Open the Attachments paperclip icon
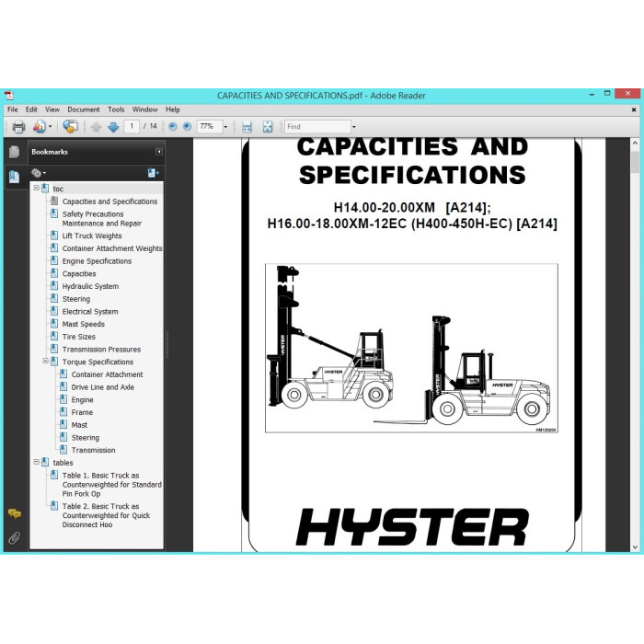This screenshot has width=644, height=644. coord(15,537)
